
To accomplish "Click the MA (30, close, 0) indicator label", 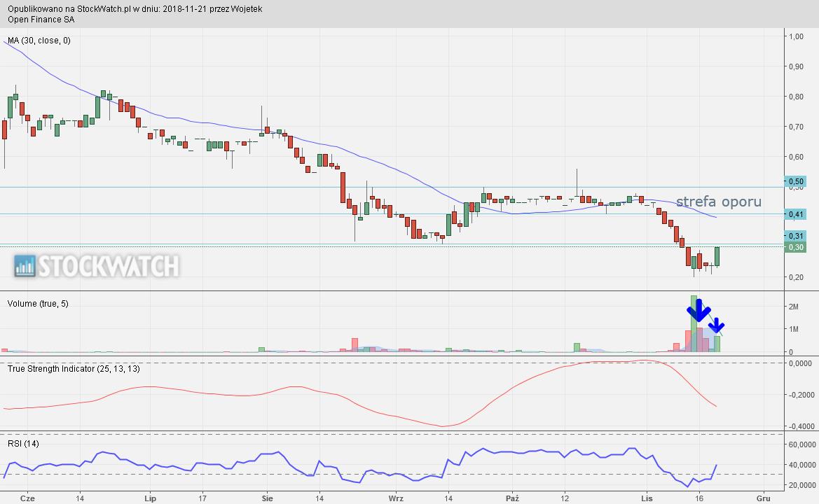I will click(39, 41).
